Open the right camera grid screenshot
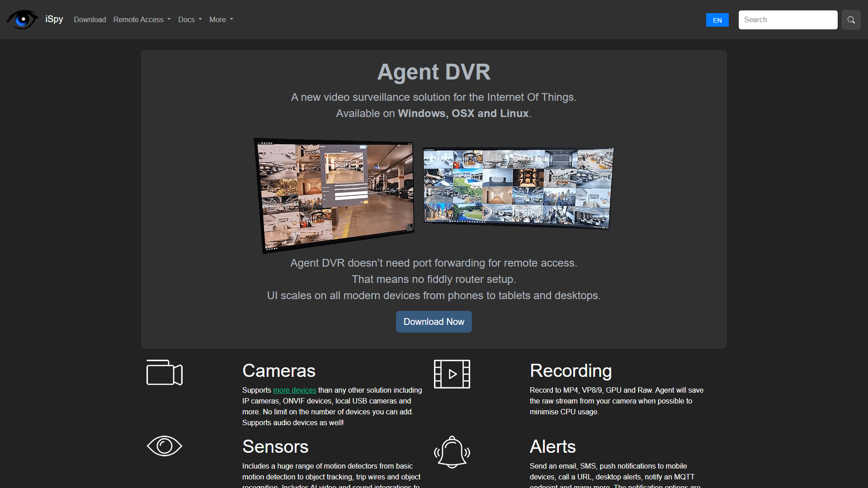 click(x=518, y=188)
